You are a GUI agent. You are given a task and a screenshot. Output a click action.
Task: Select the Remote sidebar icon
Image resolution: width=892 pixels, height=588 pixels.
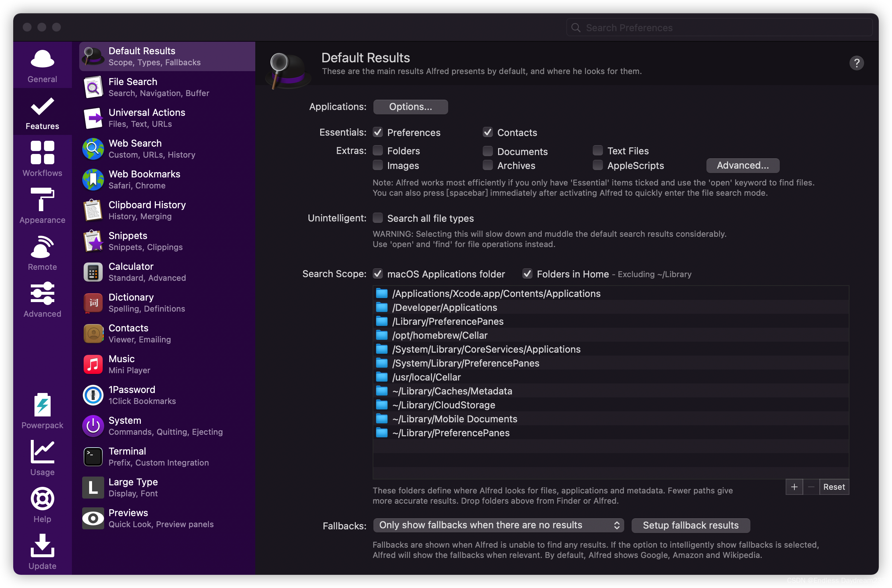click(43, 247)
